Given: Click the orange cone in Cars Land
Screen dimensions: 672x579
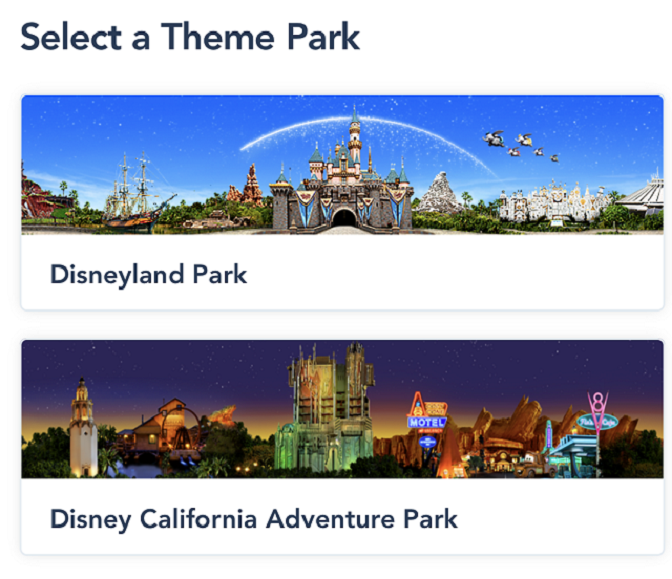Looking at the screenshot, I should [x=450, y=453].
